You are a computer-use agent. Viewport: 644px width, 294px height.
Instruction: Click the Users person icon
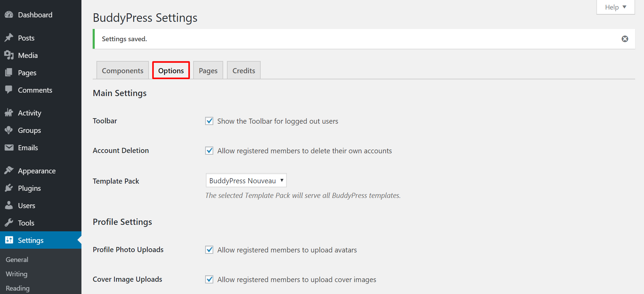pyautogui.click(x=9, y=205)
